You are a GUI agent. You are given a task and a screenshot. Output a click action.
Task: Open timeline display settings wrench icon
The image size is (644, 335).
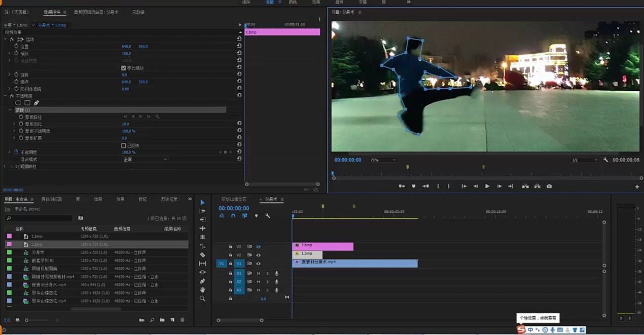(x=268, y=216)
